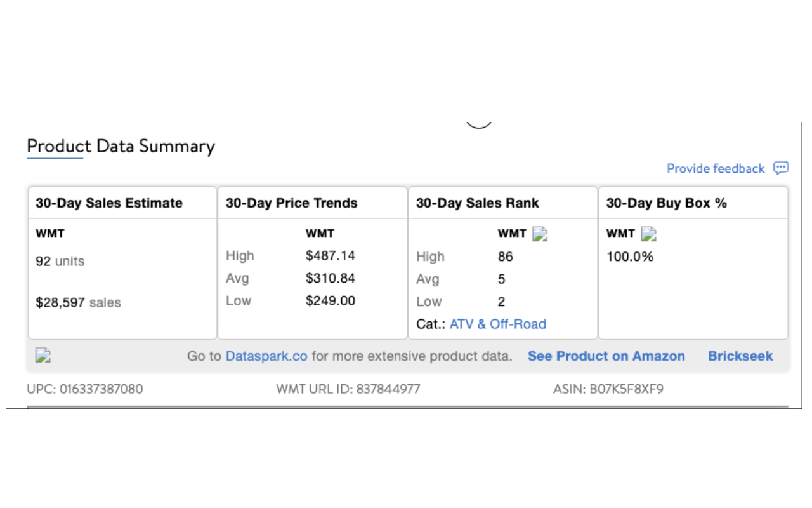Click the image icon beside WMT in Buy Box
812x508 pixels.
648,234
